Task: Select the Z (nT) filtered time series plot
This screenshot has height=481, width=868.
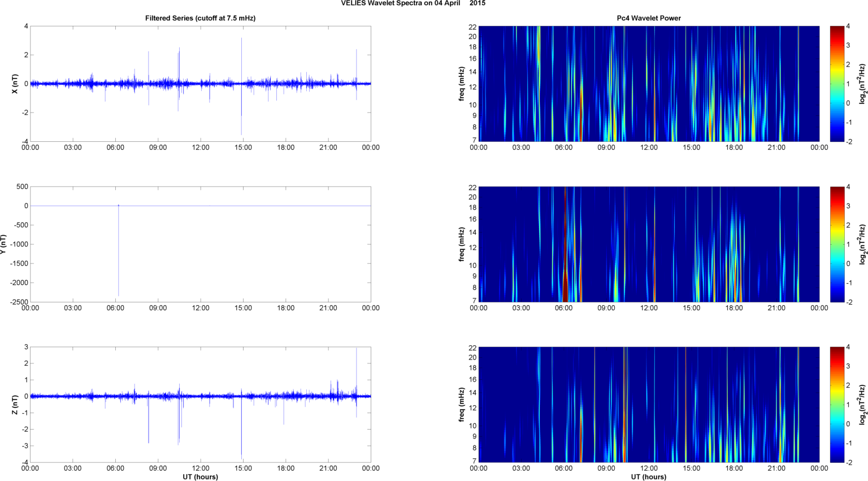Action: (200, 405)
